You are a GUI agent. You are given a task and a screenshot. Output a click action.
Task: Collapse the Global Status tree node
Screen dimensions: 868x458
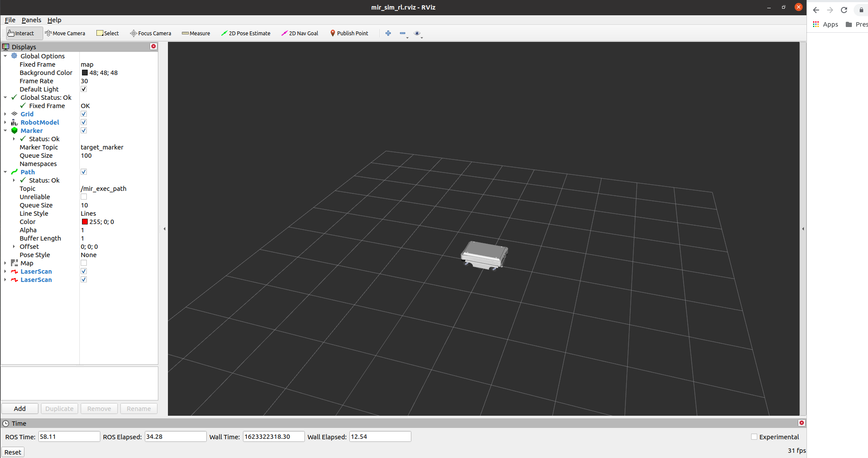click(5, 97)
